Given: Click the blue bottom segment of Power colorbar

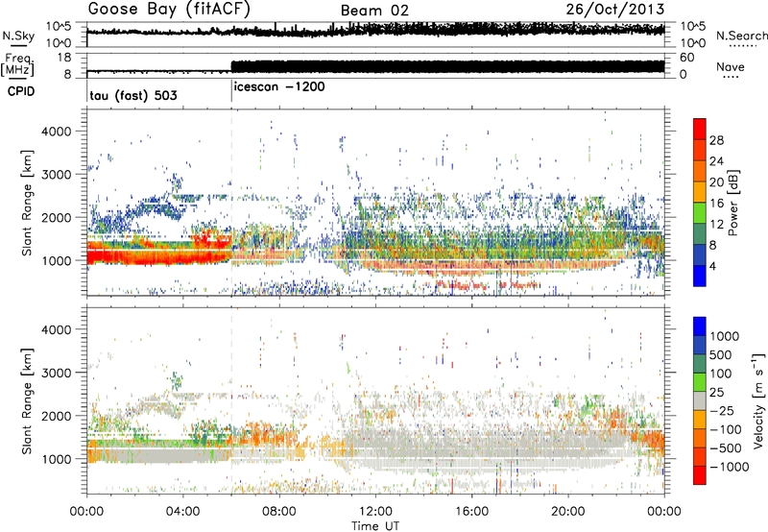Looking at the screenshot, I should (700, 276).
